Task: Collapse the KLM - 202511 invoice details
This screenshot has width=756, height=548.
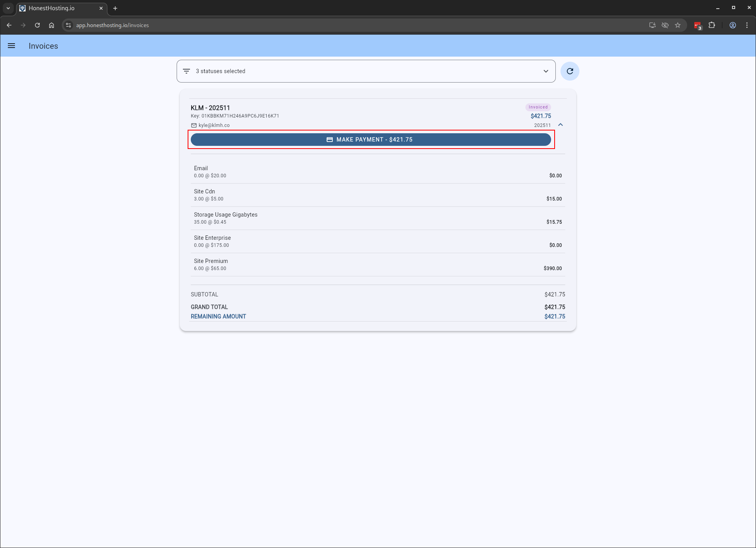Action: (561, 125)
